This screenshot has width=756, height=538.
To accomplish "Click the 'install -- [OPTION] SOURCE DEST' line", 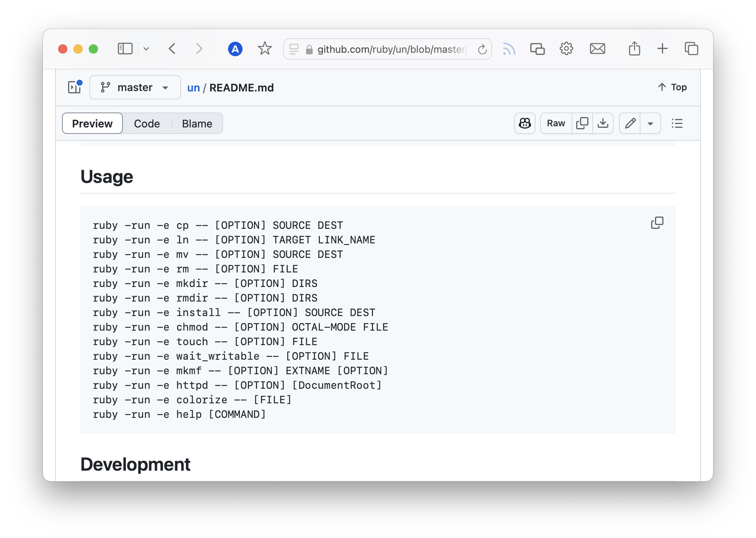I will click(x=234, y=313).
